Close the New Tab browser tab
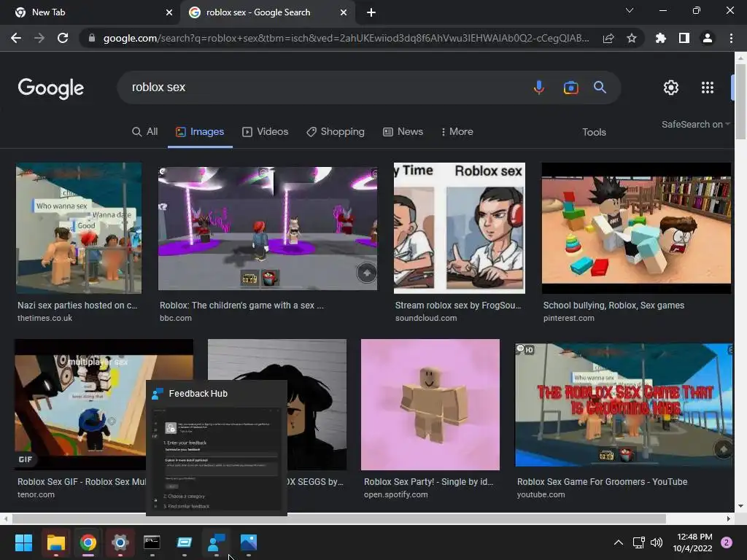Screen dimensions: 747x560 tap(169, 12)
